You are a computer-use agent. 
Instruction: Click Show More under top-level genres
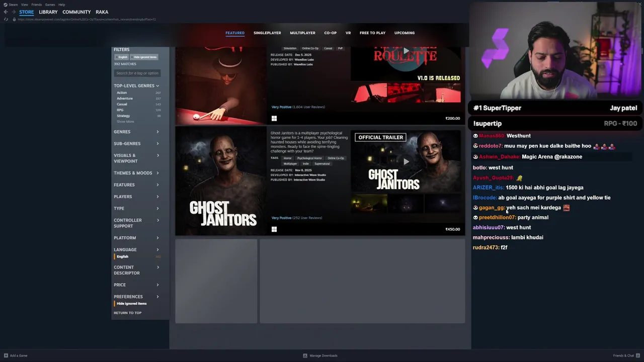[x=125, y=122]
